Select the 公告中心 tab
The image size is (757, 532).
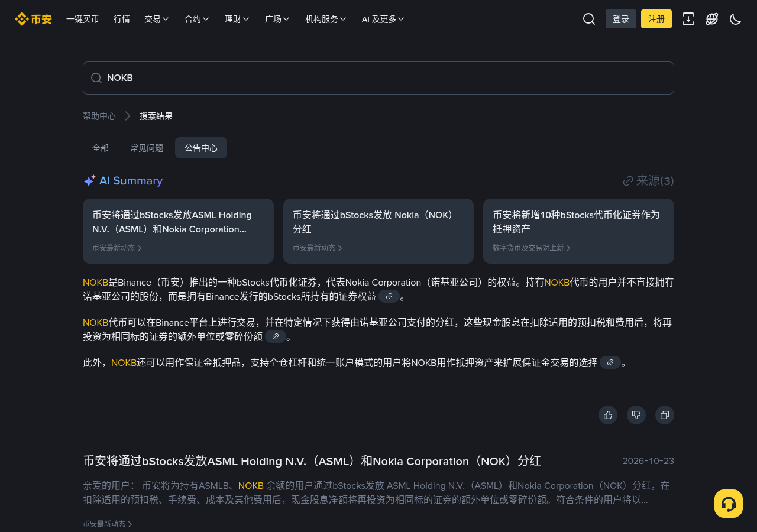[201, 148]
